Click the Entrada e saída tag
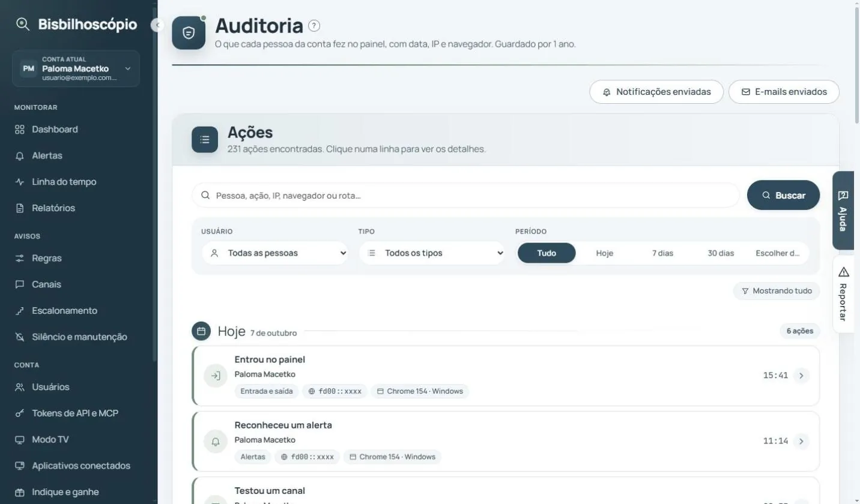 [x=267, y=391]
